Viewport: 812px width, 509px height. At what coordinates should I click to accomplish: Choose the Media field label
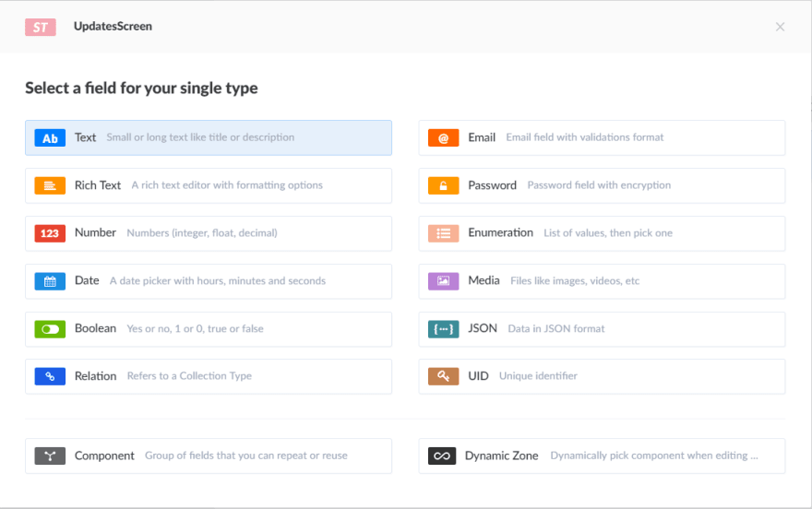[484, 280]
